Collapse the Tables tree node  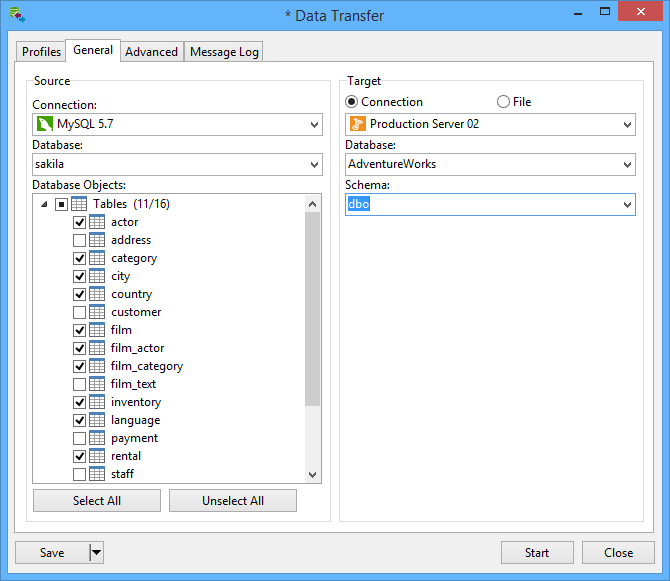tap(44, 204)
